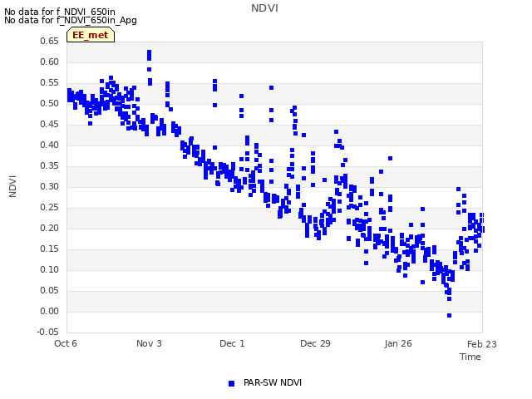Image resolution: width=532 pixels, height=399 pixels.
Task: Click the 0.25 y-axis value
Action: (x=49, y=207)
